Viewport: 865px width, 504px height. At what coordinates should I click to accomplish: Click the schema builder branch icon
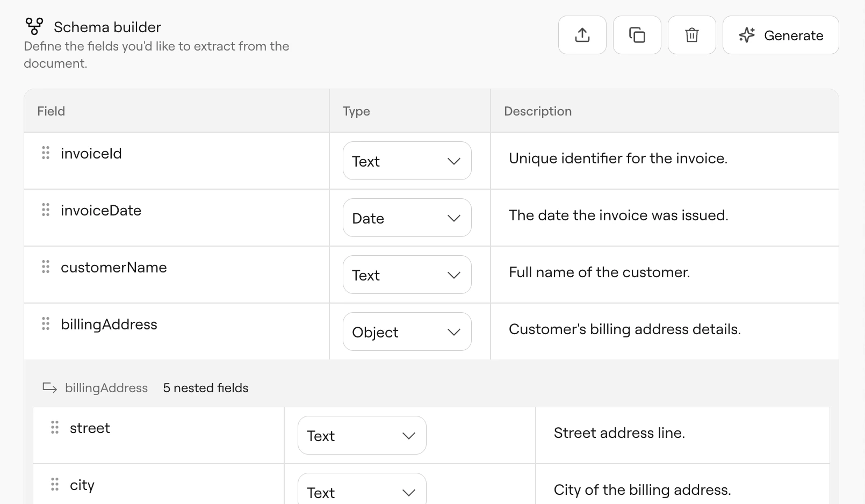coord(34,25)
